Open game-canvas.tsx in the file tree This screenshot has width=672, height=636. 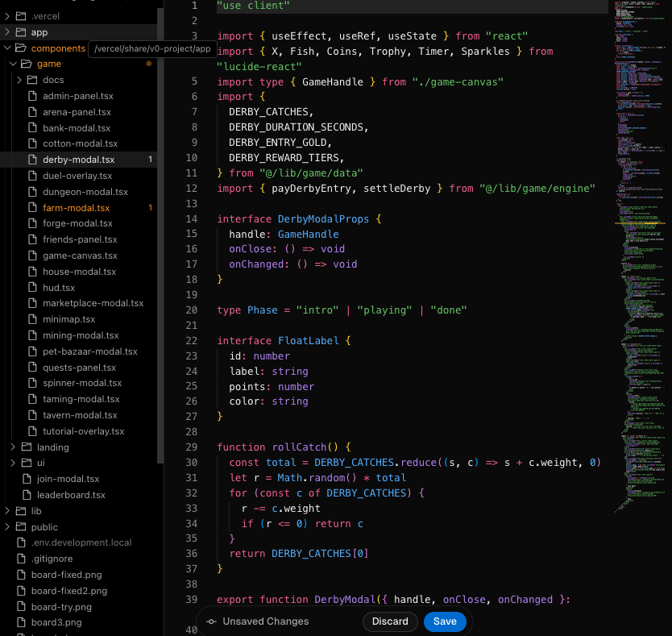80,256
